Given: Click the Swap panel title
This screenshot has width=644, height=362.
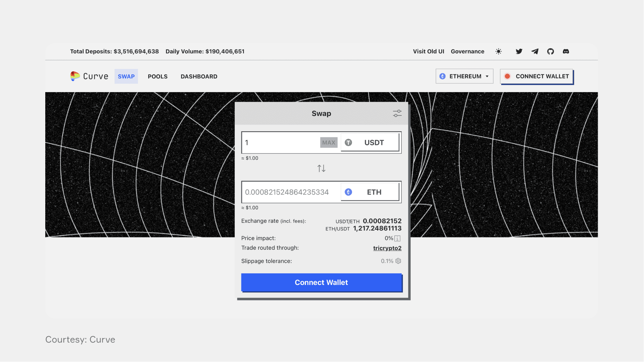Looking at the screenshot, I should [321, 114].
